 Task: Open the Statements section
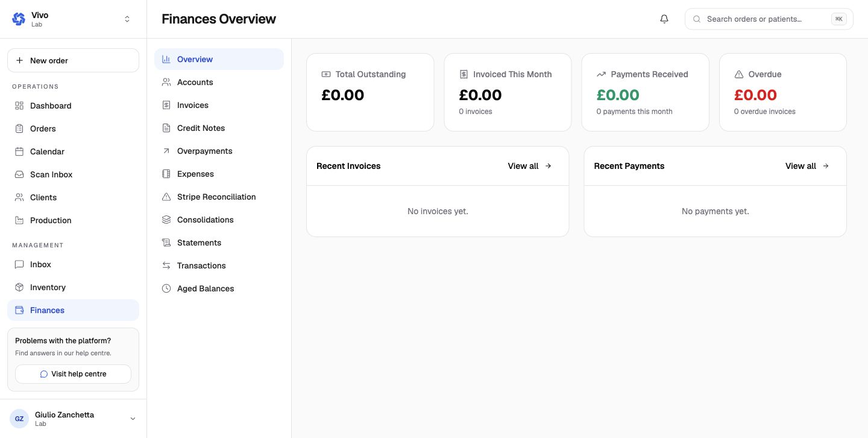coord(219,243)
